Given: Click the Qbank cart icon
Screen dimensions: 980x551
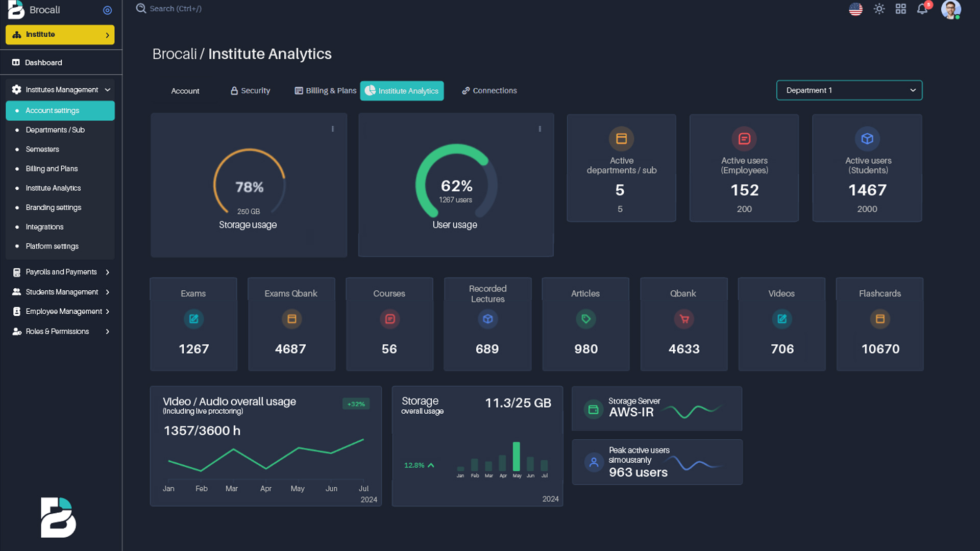Looking at the screenshot, I should pos(684,319).
